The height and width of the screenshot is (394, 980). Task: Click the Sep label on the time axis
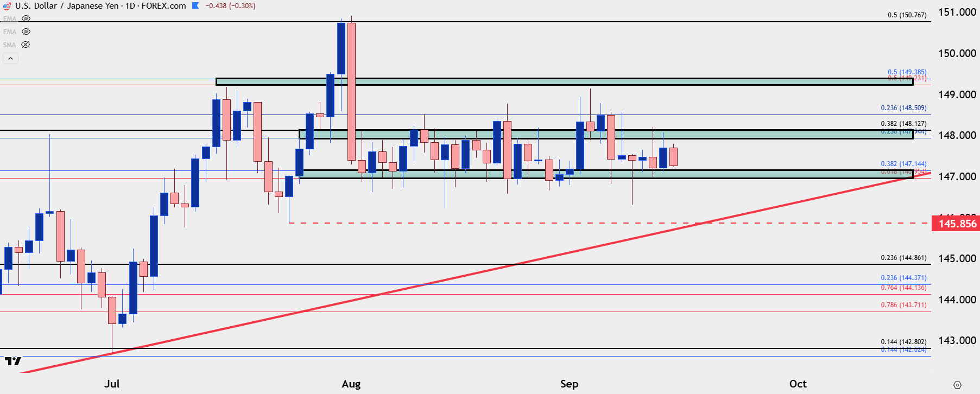(570, 384)
